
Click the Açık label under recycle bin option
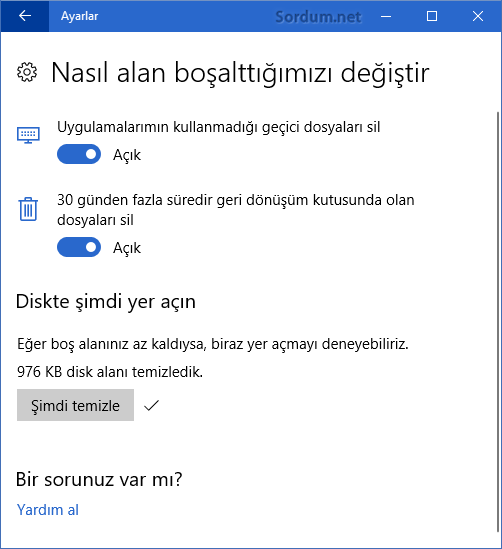(127, 248)
